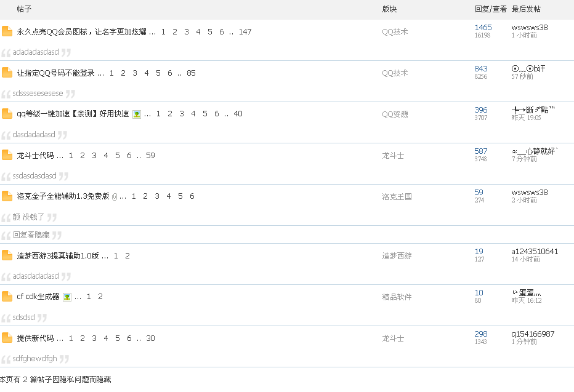574x392 pixels.
Task: Open last poster ≈__心静就好` profile
Action: tap(535, 151)
